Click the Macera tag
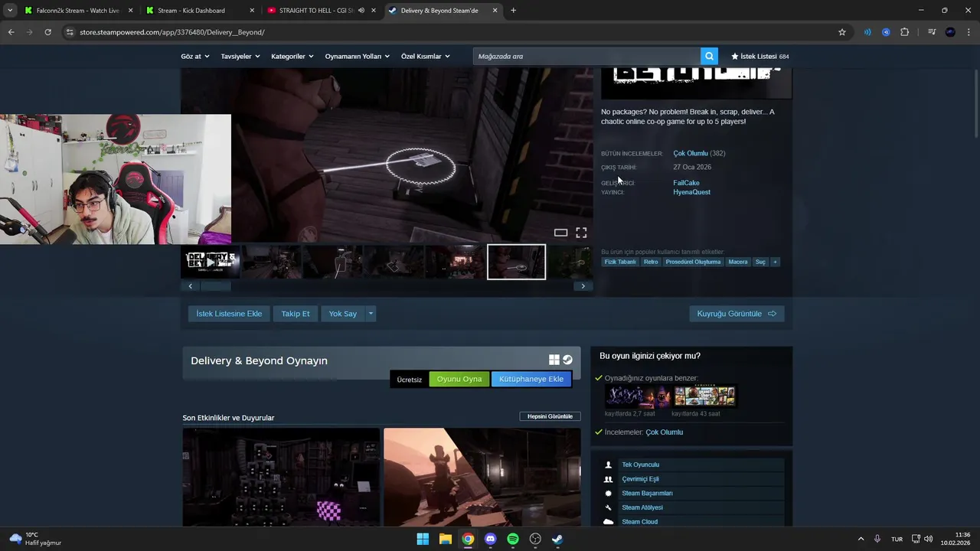Viewport: 980px width, 551px height. (x=738, y=262)
